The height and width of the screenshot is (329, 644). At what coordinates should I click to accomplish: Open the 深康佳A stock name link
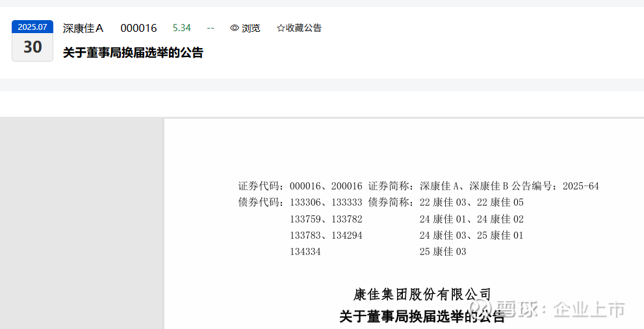click(83, 28)
